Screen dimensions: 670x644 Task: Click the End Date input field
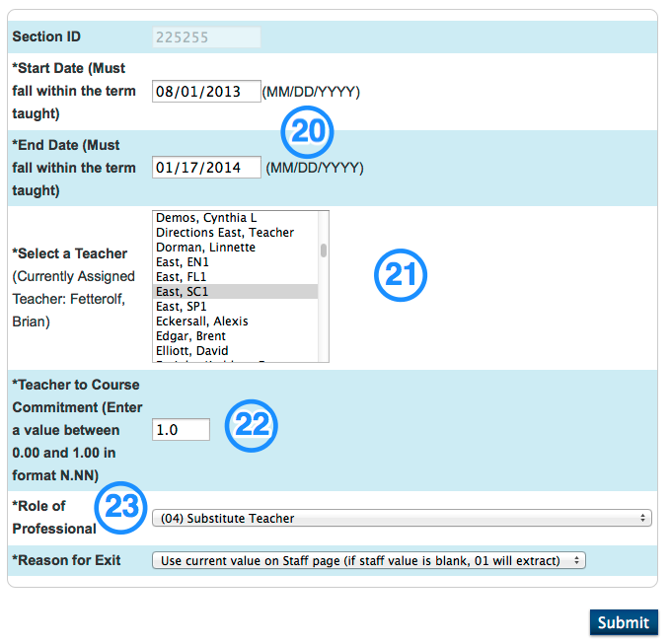tap(206, 168)
